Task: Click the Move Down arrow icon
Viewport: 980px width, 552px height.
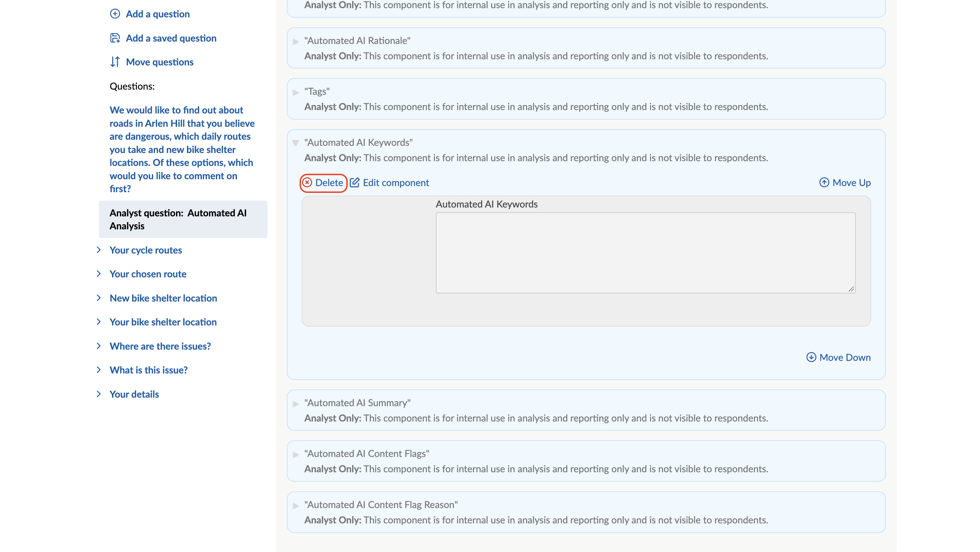Action: point(811,357)
